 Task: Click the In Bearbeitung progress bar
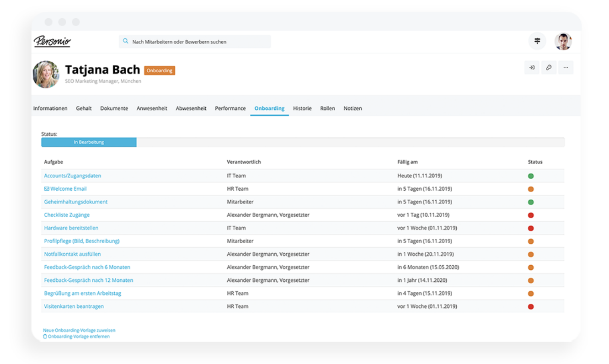pos(89,142)
